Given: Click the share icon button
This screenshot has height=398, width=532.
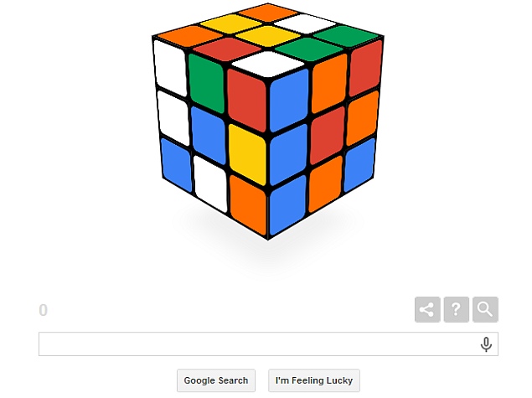Looking at the screenshot, I should pos(427,309).
